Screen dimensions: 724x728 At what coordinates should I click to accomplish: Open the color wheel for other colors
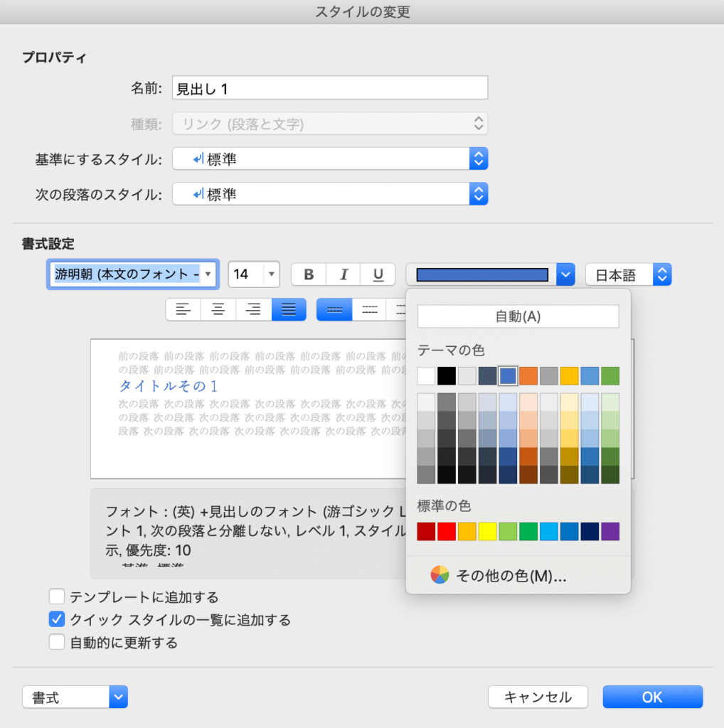(x=440, y=574)
